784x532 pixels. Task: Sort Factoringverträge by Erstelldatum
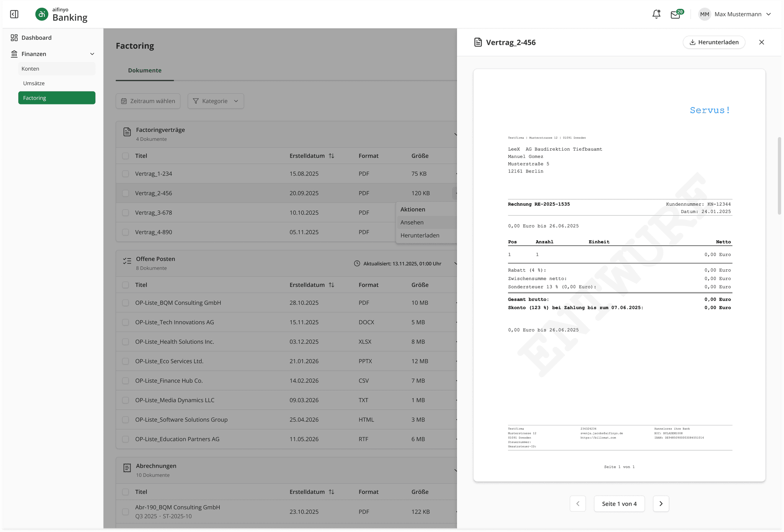332,156
